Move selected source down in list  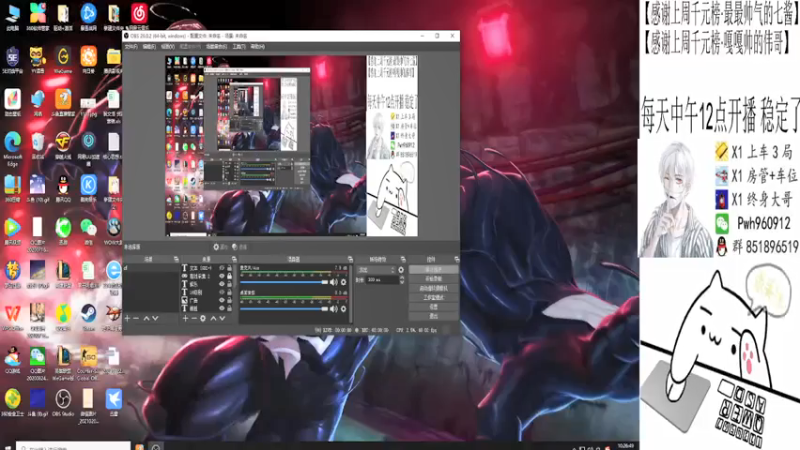(x=222, y=318)
